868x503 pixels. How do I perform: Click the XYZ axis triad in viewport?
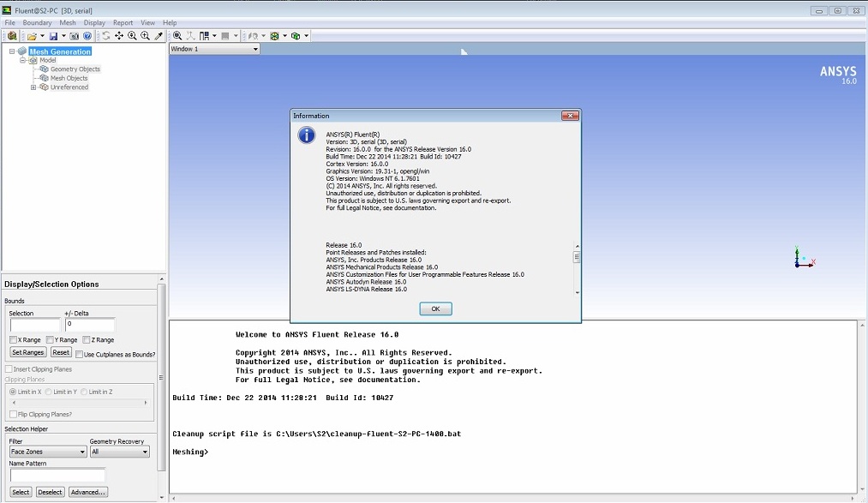click(804, 258)
